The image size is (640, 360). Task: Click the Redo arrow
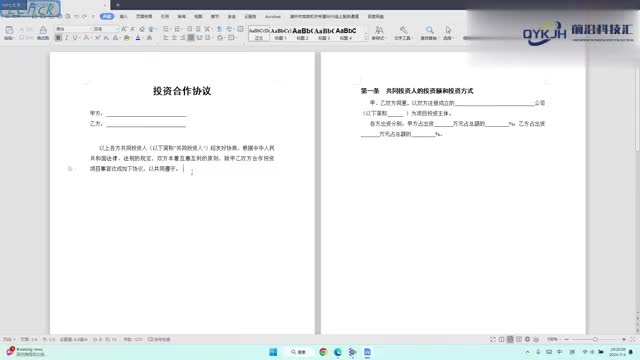84,16
